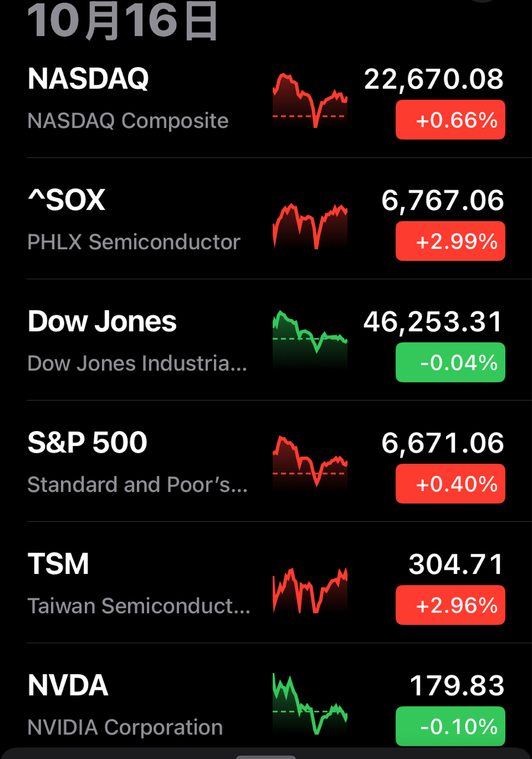Open Taiwan Semiconductor stock details
The image size is (532, 759).
138,606
